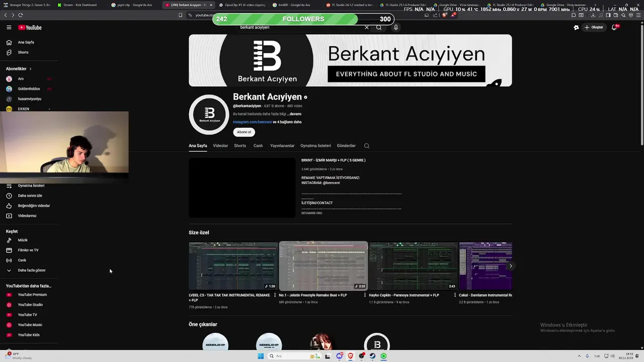Switch to the channel Shorts tab
The image size is (644, 362).
[x=240, y=146]
